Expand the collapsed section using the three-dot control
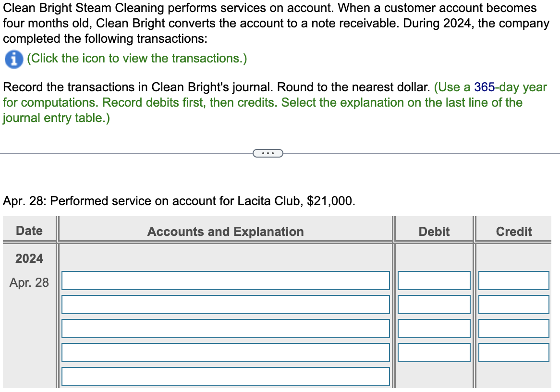This screenshot has height=392, width=560. (x=268, y=153)
